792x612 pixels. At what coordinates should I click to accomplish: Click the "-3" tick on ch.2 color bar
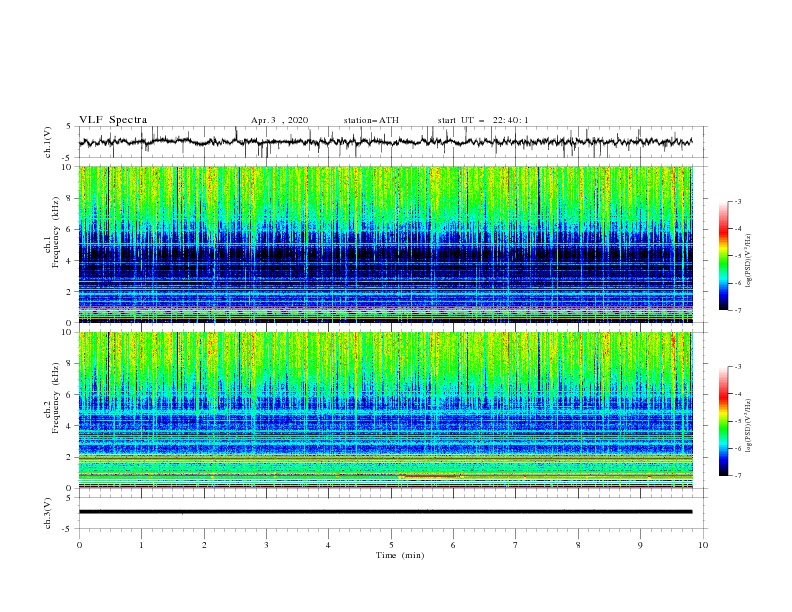(738, 367)
